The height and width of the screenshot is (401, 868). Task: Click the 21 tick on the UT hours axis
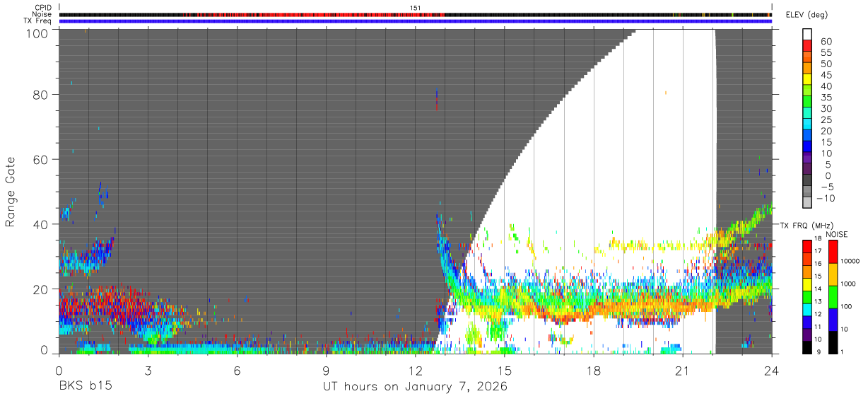[x=683, y=371]
